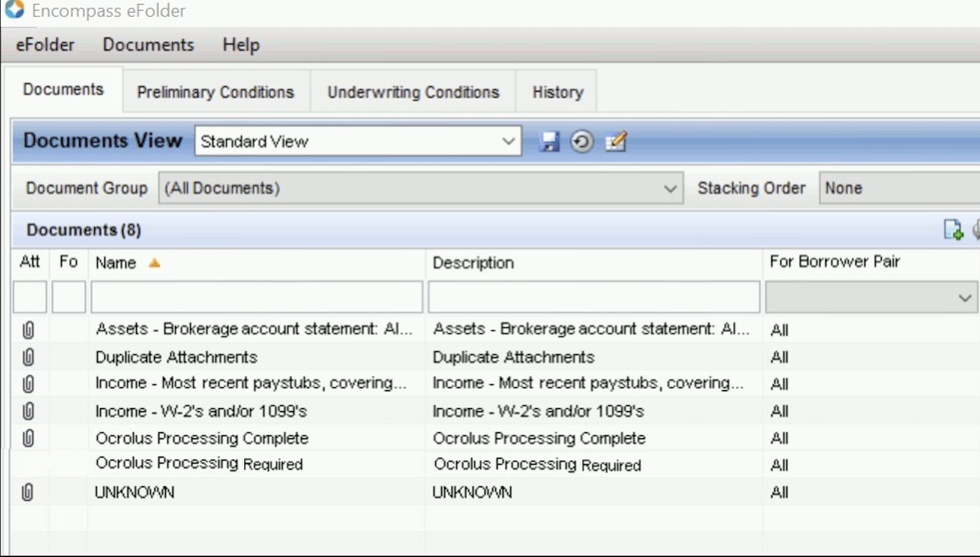
Task: Select Income W-2's and/or 1099's name cell
Action: [201, 411]
